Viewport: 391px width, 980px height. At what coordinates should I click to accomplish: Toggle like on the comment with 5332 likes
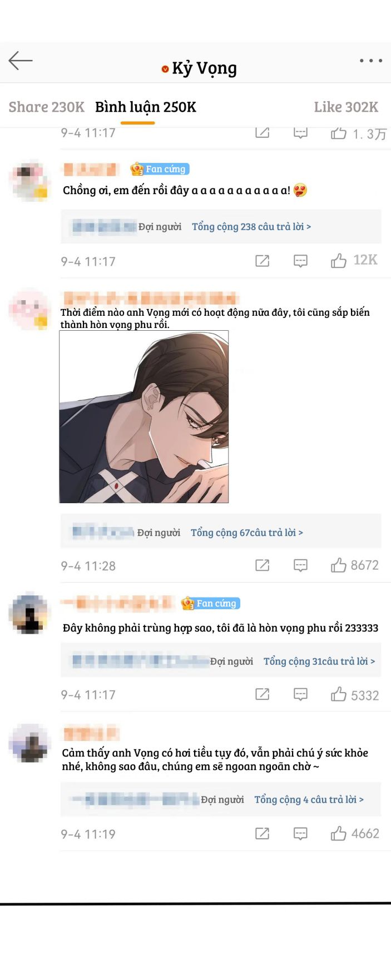[x=338, y=694]
